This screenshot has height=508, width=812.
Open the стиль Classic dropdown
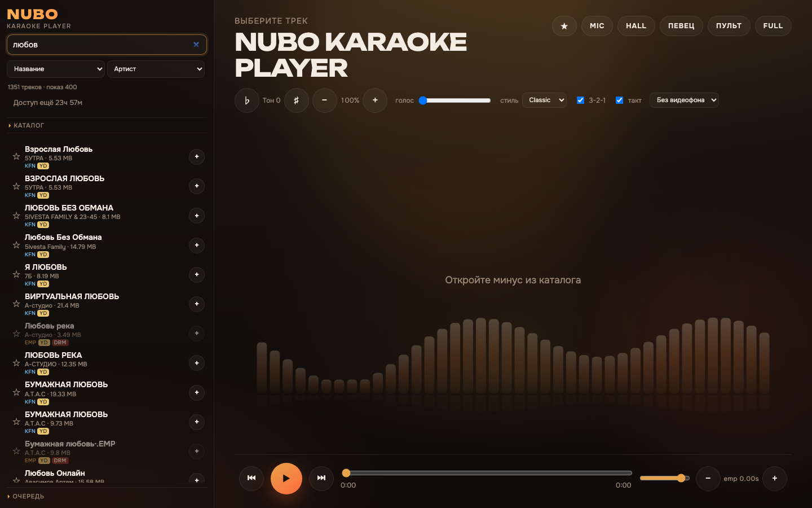click(x=544, y=100)
